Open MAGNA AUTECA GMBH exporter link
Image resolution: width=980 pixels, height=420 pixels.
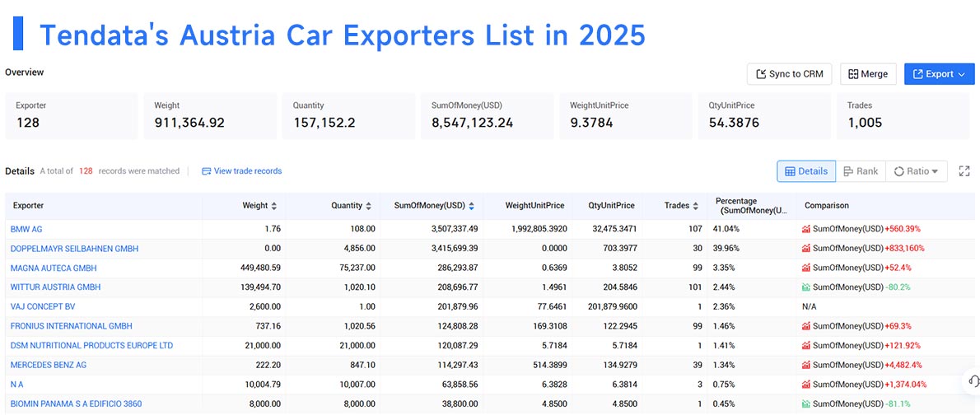point(54,268)
